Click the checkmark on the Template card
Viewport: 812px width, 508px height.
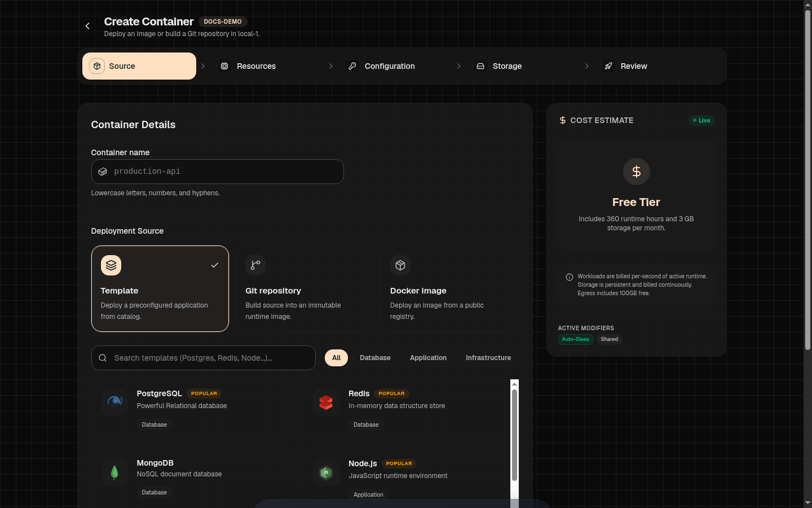coord(215,265)
